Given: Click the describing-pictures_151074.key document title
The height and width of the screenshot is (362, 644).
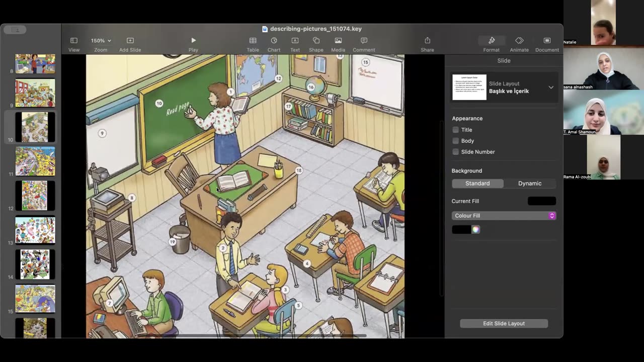Looking at the screenshot, I should pyautogui.click(x=315, y=29).
